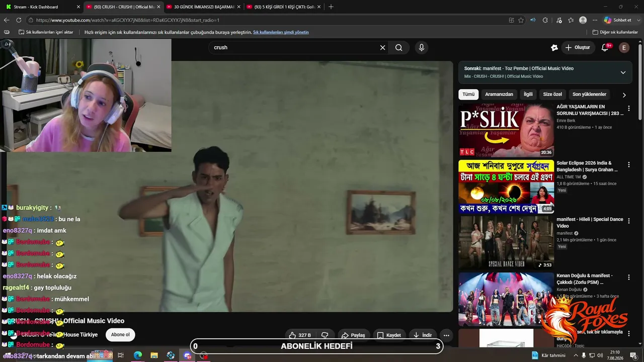Screen dimensions: 644x362
Task: Open the taskbar clock showing 21:10
Action: pos(615,355)
